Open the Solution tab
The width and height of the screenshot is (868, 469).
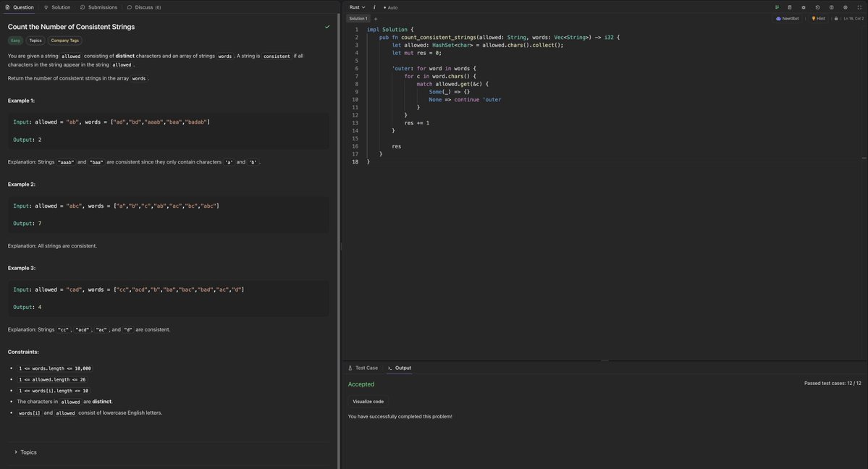pos(57,7)
